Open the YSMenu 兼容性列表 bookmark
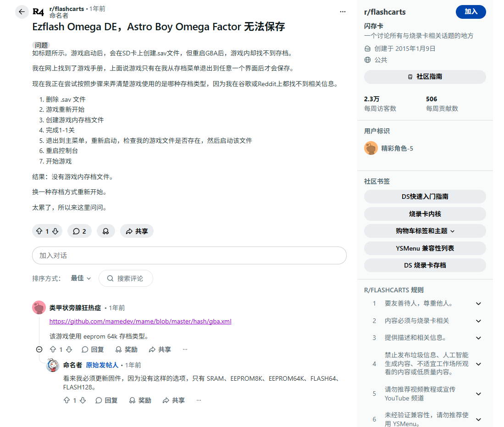This screenshot has width=504, height=427. (x=425, y=248)
